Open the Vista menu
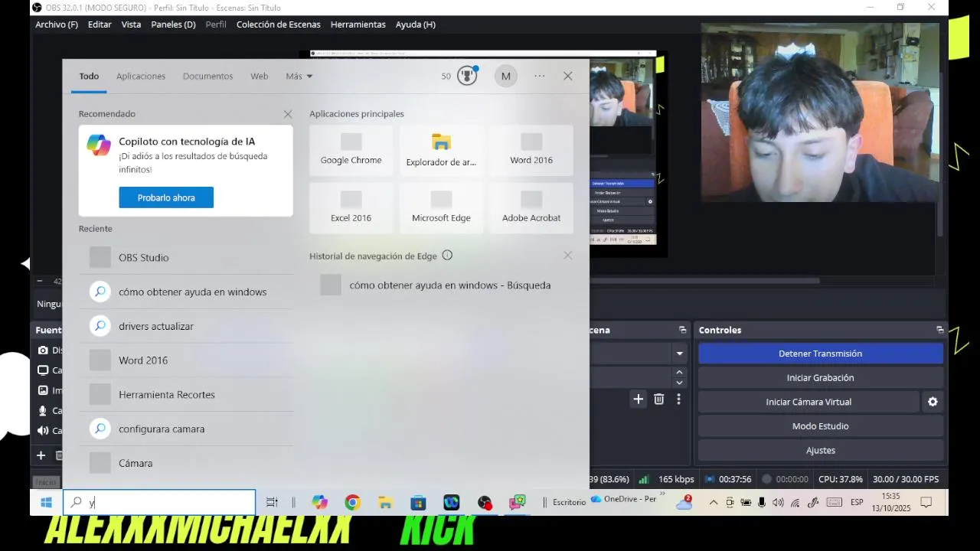The width and height of the screenshot is (980, 551). 131,24
